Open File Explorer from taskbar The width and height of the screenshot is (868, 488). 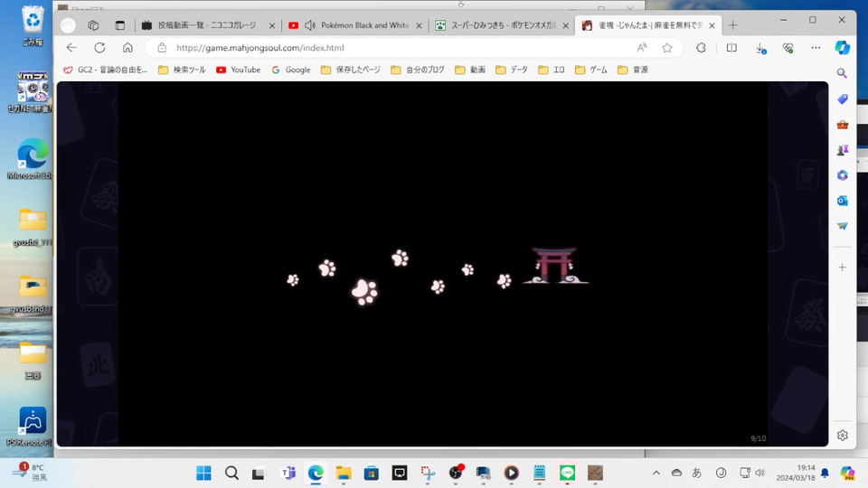pyautogui.click(x=344, y=473)
